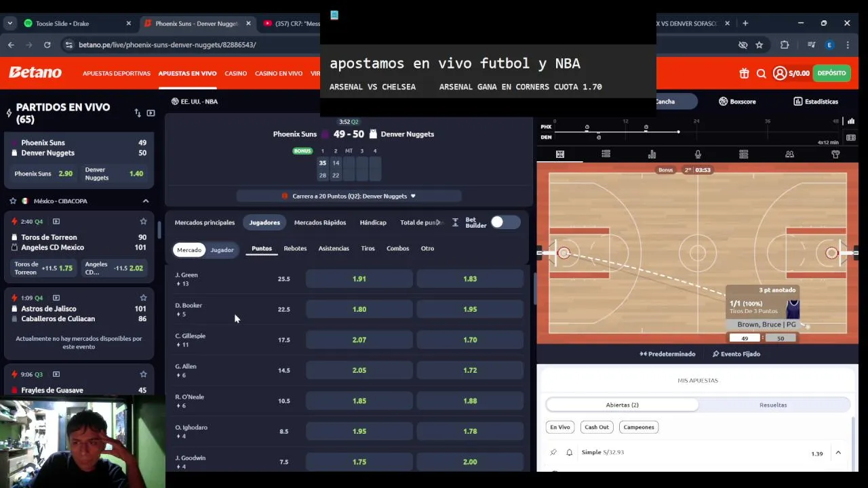Select the Mercado view toggle

(x=189, y=250)
